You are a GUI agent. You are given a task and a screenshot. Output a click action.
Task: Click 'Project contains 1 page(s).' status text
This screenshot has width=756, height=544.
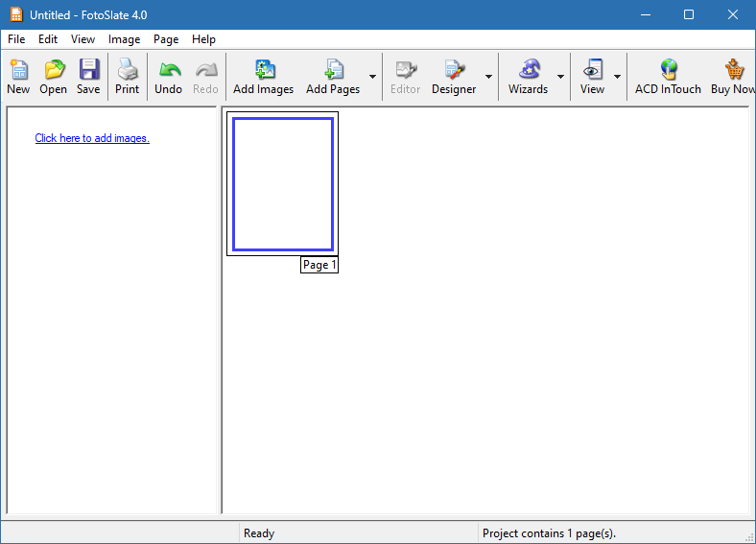tap(549, 533)
